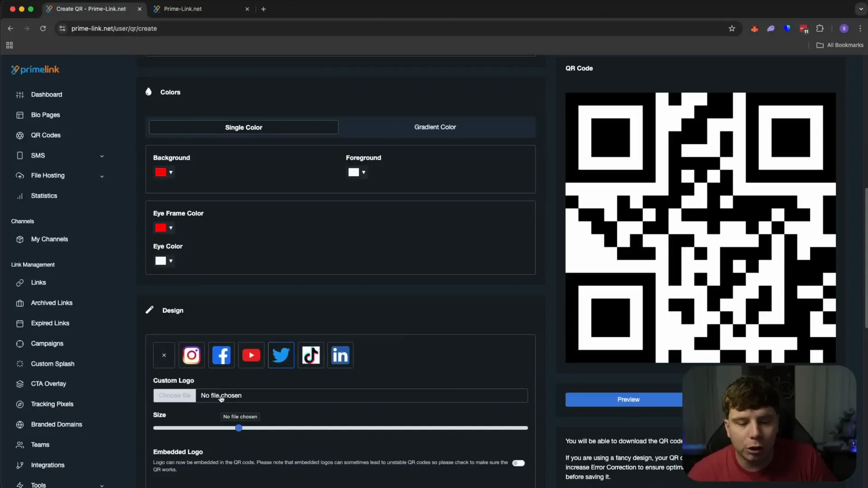The width and height of the screenshot is (868, 488).
Task: Click the primelink logo
Action: coord(35,70)
